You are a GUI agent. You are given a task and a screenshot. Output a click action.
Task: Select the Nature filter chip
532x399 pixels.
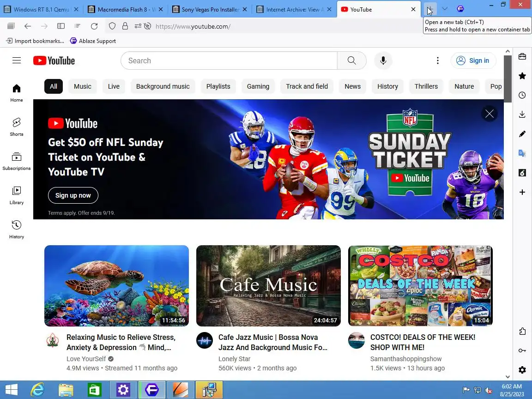[x=464, y=86]
